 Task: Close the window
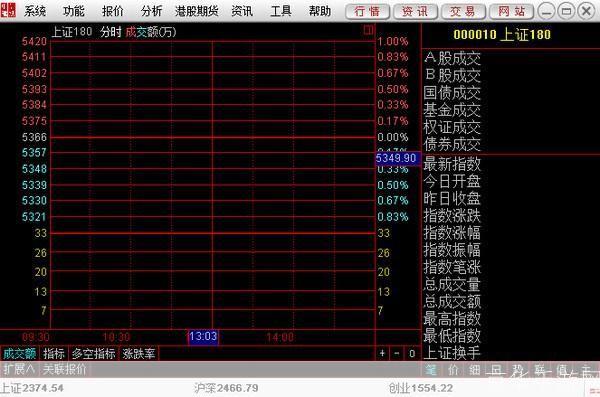coord(586,11)
